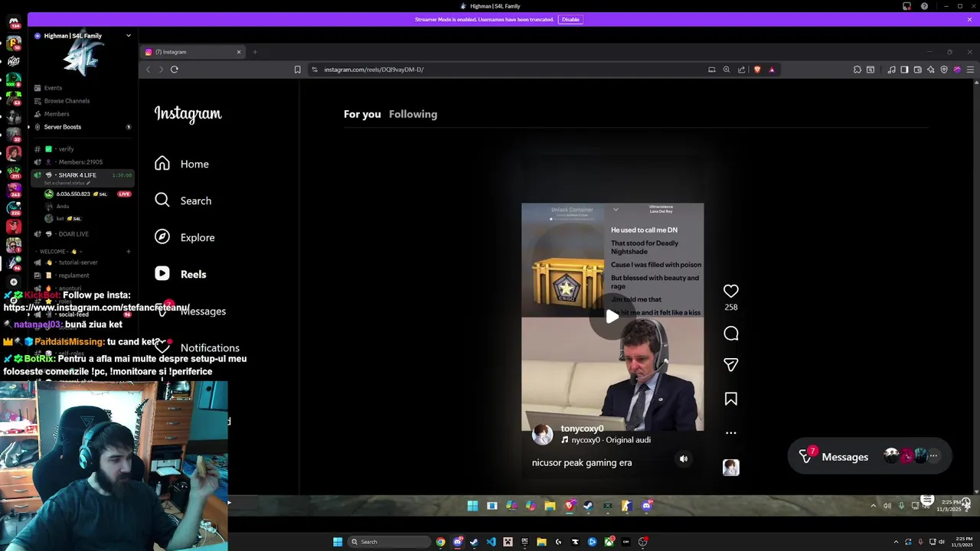Click the audio thumbnail beside reel
980x551 pixels.
(x=731, y=468)
